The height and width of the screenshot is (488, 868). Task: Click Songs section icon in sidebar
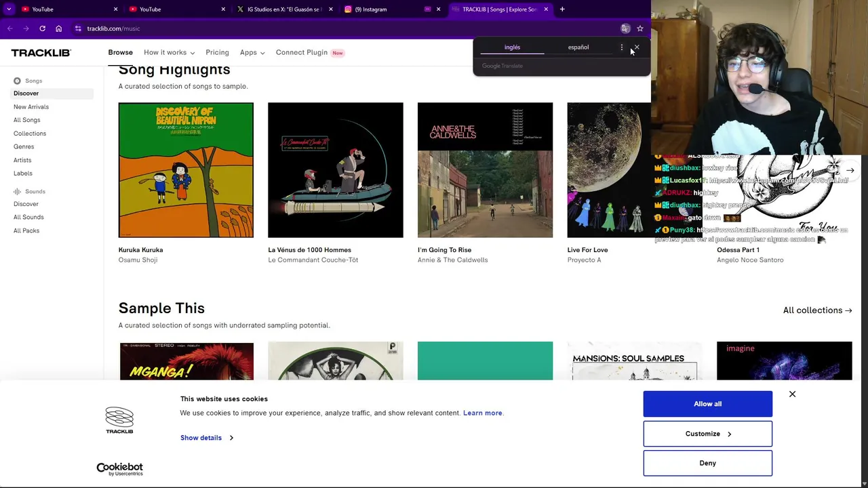pyautogui.click(x=17, y=81)
